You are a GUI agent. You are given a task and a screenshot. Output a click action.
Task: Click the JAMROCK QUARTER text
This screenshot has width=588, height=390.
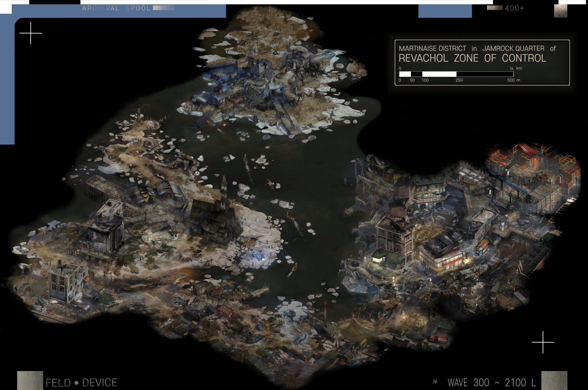point(513,48)
